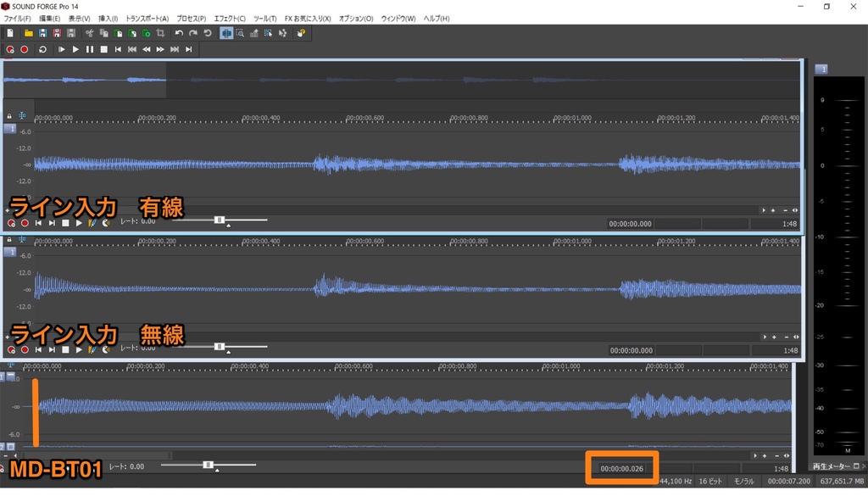868x496 pixels.
Task: Pause playback in the main transport bar
Action: pyautogui.click(x=90, y=49)
